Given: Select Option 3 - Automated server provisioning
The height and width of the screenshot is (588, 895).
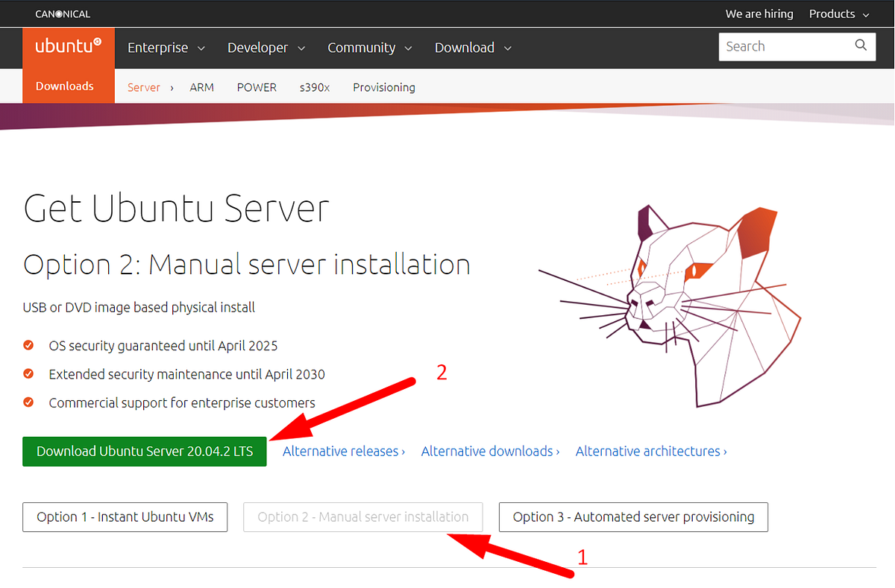Looking at the screenshot, I should (x=633, y=516).
